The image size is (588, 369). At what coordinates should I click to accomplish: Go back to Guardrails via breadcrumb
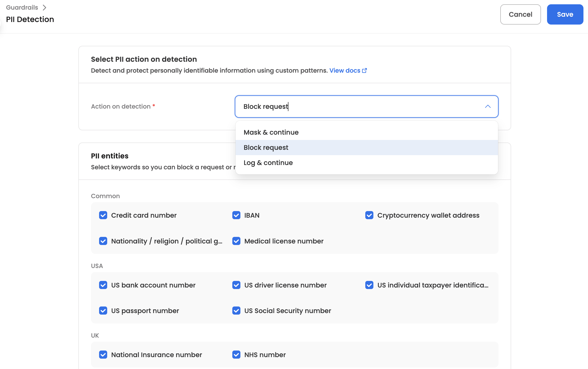22,8
